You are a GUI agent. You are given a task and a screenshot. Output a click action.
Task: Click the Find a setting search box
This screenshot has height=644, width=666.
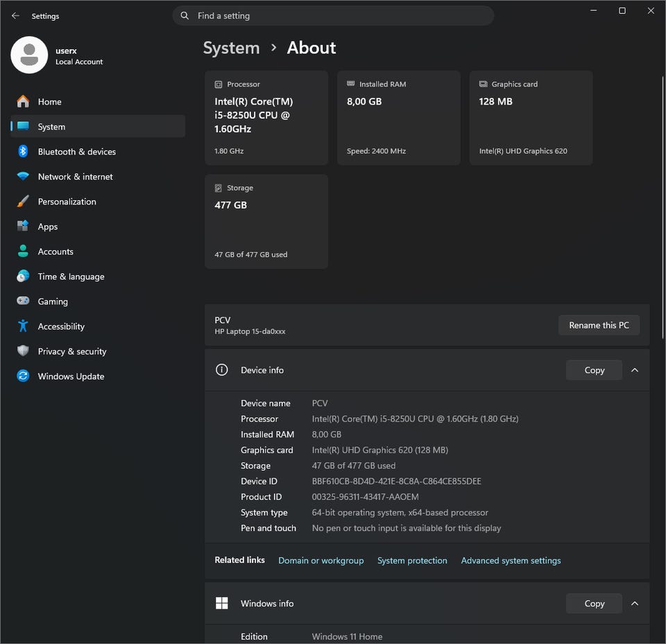pos(333,16)
